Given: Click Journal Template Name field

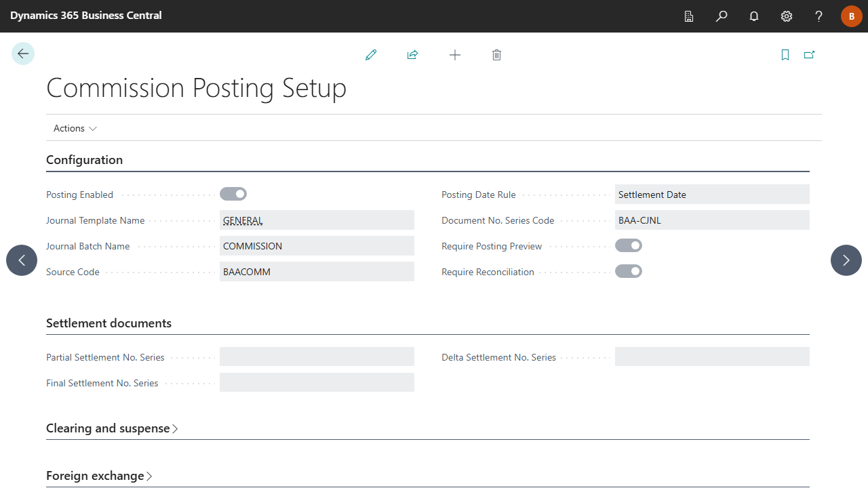Looking at the screenshot, I should (317, 220).
